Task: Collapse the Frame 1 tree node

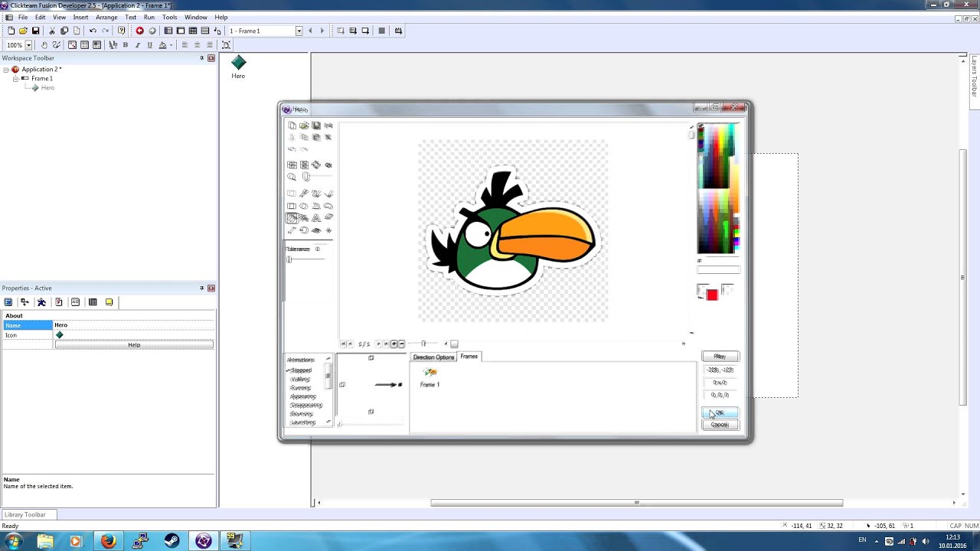Action: tap(15, 79)
